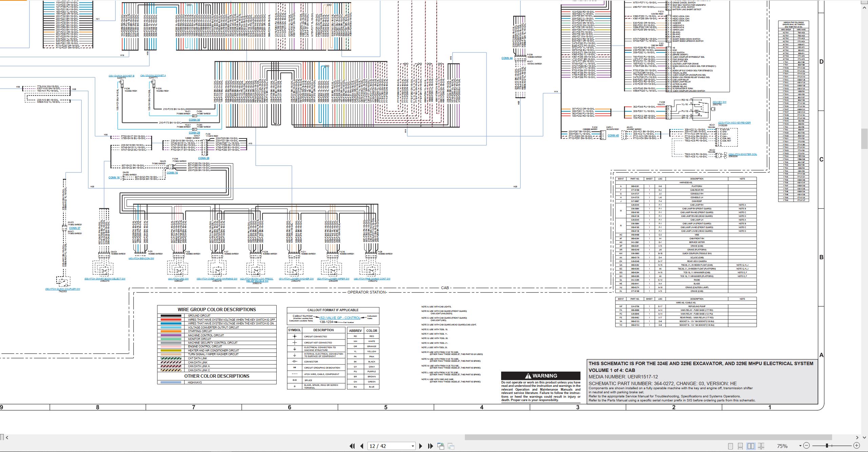
Task: Switch to single page view
Action: (x=730, y=446)
